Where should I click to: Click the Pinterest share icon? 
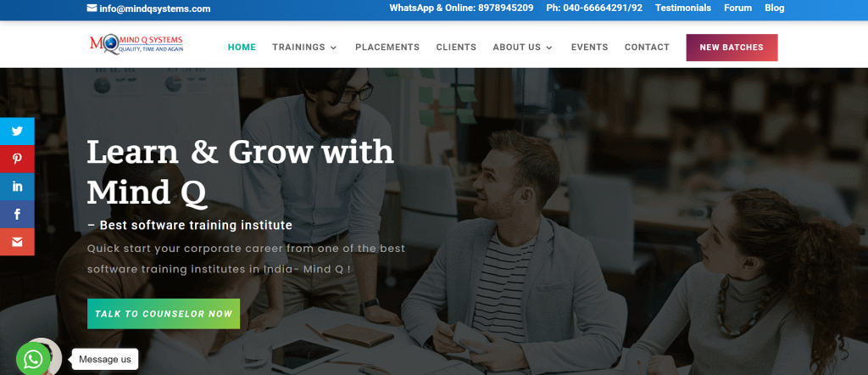[17, 159]
